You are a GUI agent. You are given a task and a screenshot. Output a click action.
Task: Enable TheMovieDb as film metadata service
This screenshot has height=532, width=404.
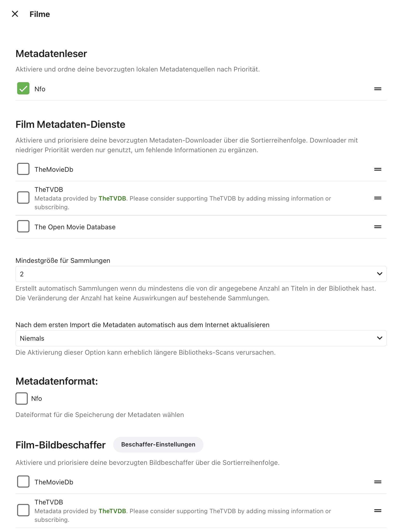point(23,169)
